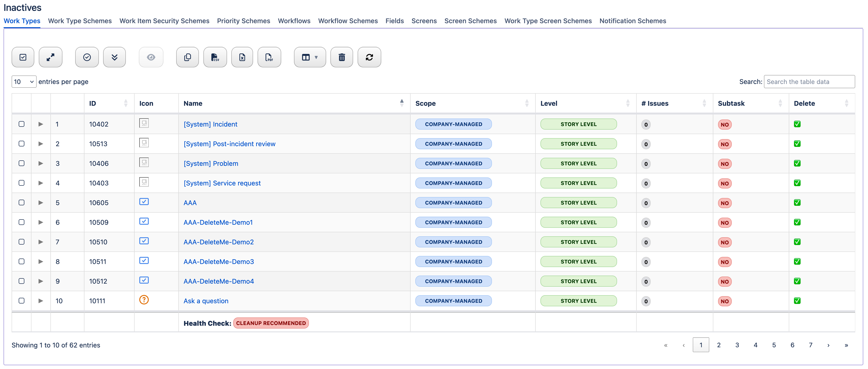
Task: Open the AAA-DeleteMe-Demo2 link
Action: (218, 242)
